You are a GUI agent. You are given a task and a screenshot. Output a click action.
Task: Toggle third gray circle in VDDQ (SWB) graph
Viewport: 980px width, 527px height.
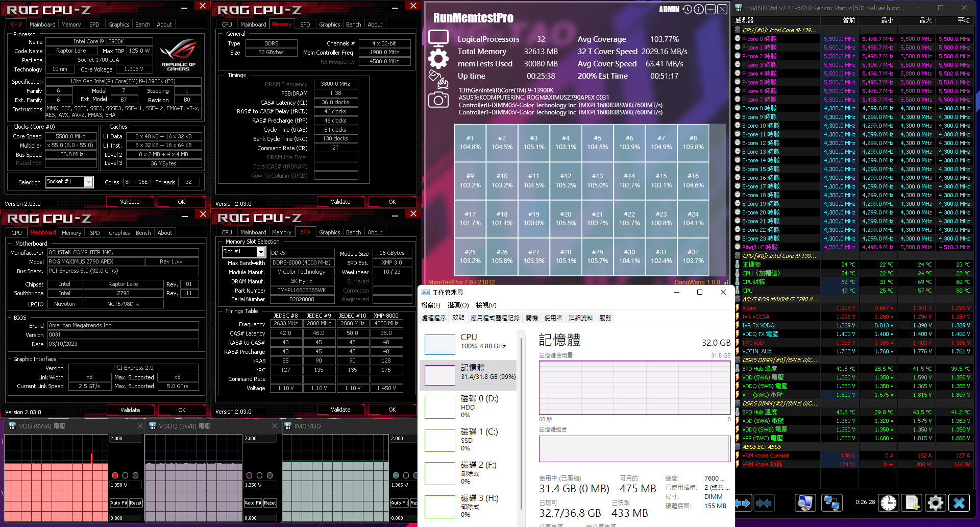pyautogui.click(x=269, y=475)
